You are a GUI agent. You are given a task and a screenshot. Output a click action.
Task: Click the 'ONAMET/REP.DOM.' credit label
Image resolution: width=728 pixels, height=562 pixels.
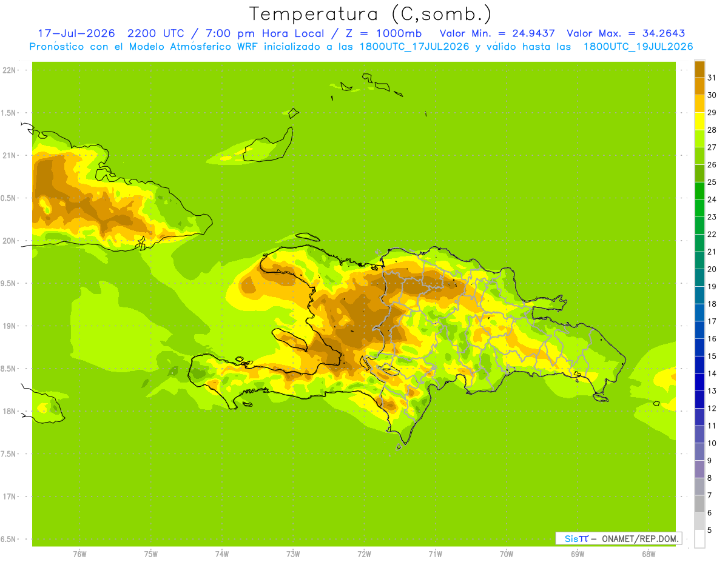(641, 538)
